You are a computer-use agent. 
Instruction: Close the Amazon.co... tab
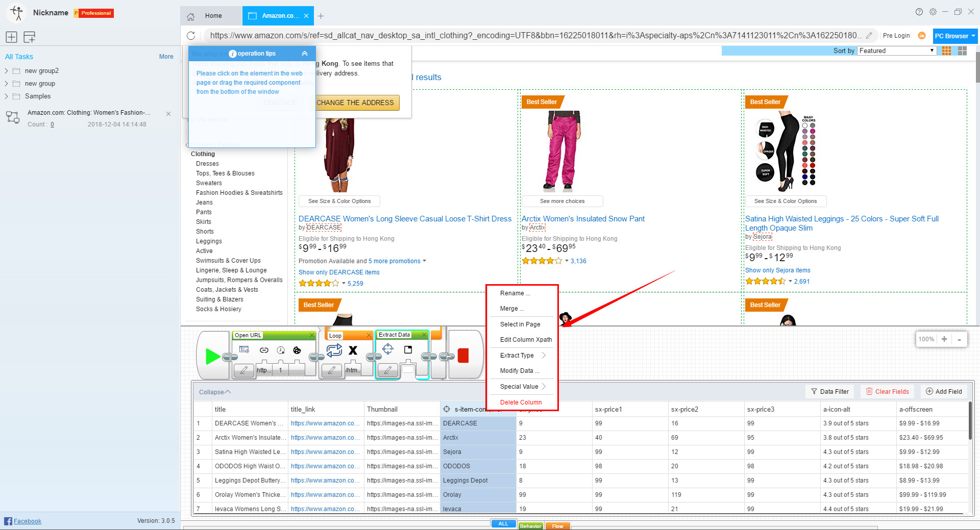(x=306, y=16)
